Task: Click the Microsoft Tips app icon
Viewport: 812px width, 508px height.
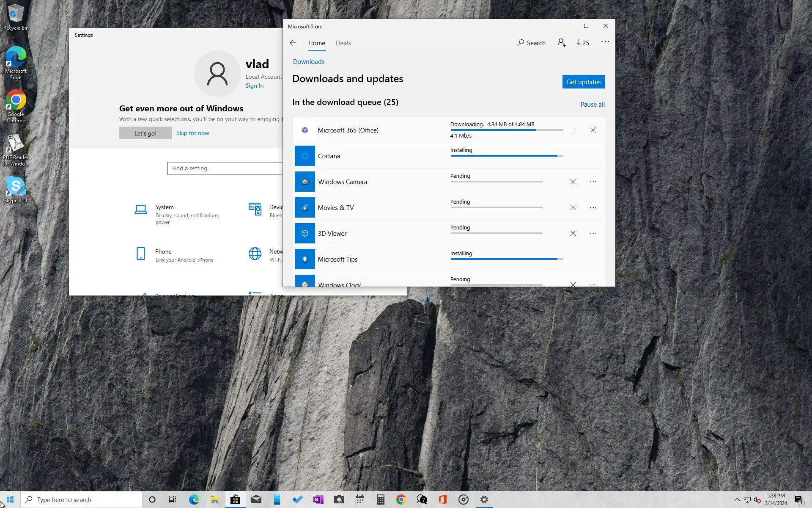Action: (x=304, y=259)
